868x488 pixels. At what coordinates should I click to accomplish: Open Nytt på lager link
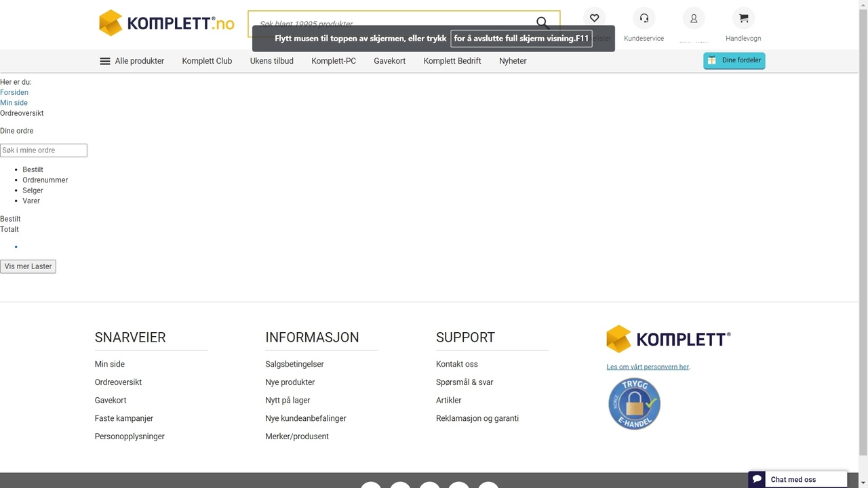(x=288, y=401)
